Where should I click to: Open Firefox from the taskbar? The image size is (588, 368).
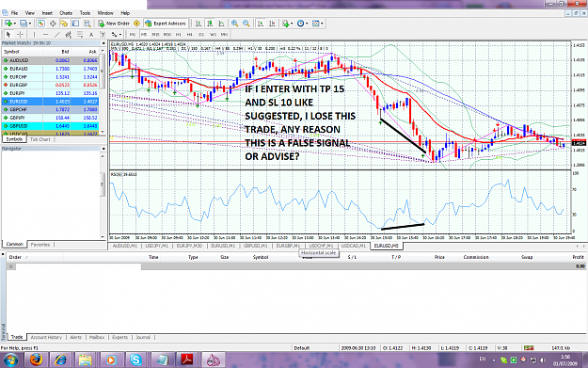37,360
